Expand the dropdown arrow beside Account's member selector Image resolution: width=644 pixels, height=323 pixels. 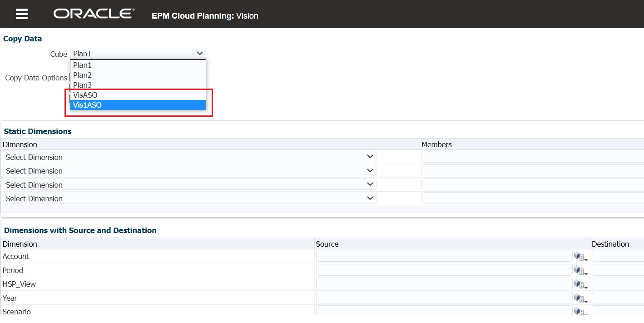click(x=585, y=258)
